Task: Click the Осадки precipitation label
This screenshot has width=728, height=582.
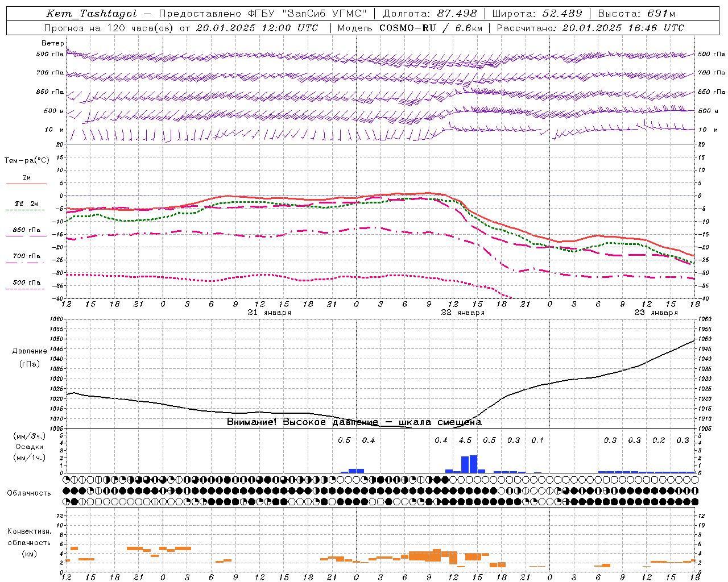Action: pyautogui.click(x=30, y=447)
